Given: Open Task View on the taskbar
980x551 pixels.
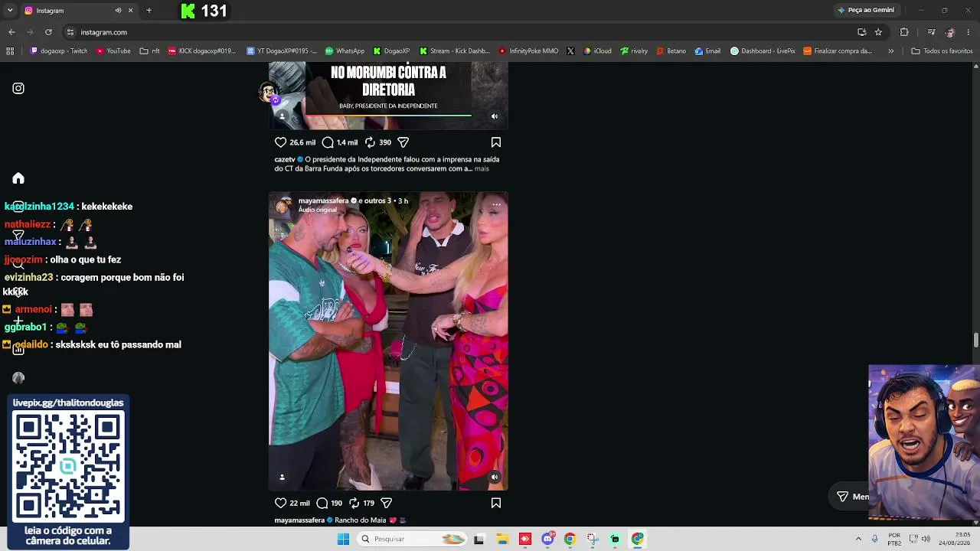Looking at the screenshot, I should [479, 539].
